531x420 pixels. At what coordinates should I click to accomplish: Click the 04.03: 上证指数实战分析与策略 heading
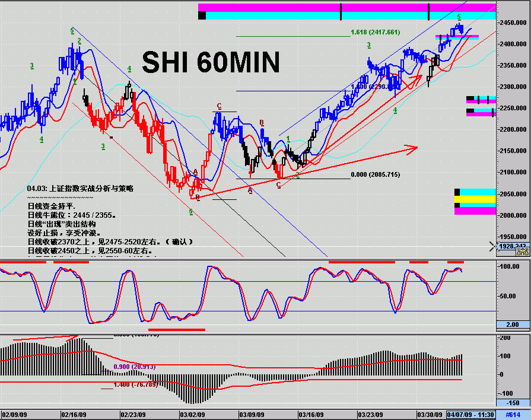pyautogui.click(x=80, y=189)
